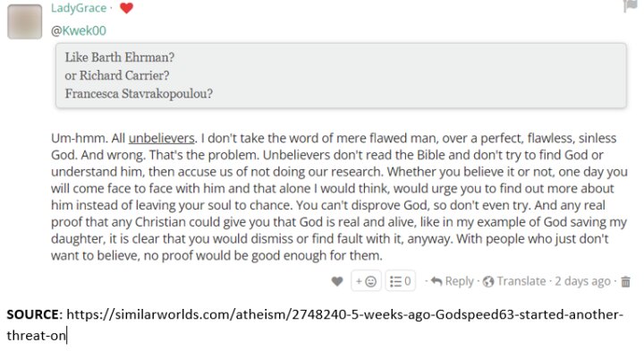Viewport: 644px width, 351px height.
Task: Place cursor after threat-on text
Action: [x=66, y=336]
